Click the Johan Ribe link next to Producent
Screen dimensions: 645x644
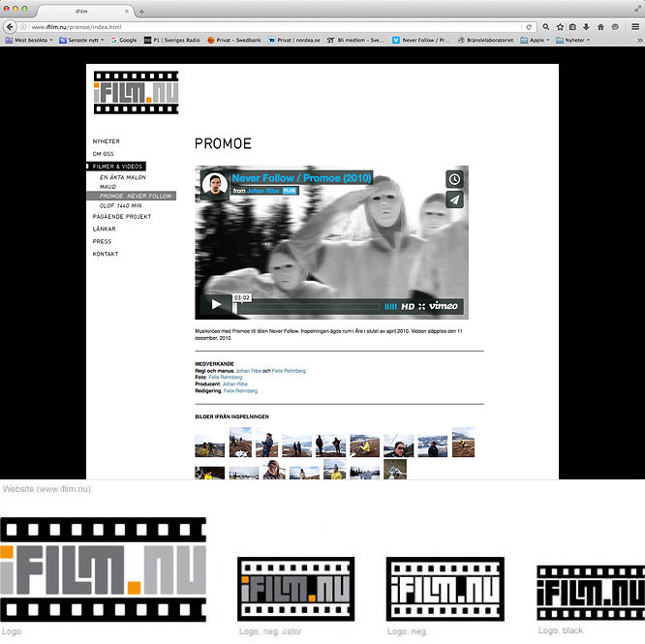pyautogui.click(x=235, y=383)
